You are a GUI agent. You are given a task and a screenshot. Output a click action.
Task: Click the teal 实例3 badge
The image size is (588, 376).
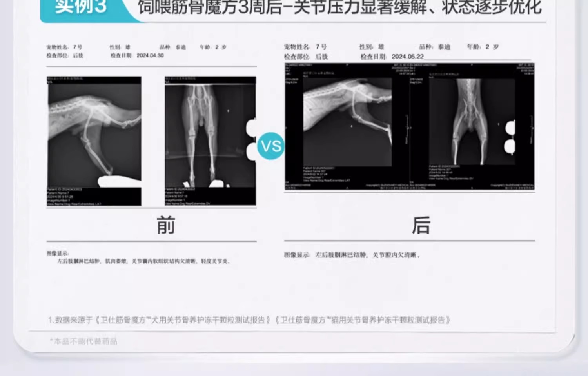click(81, 8)
